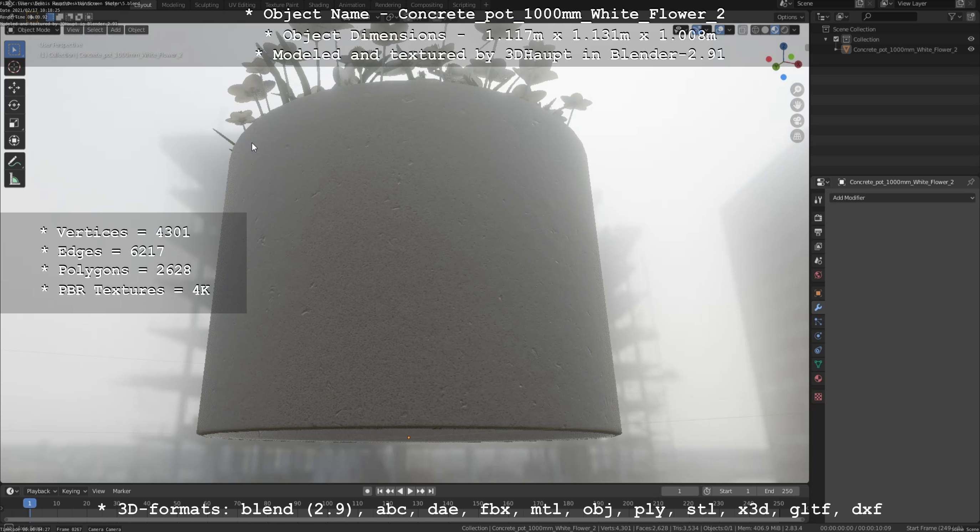The height and width of the screenshot is (532, 980).
Task: Switch perspective/orthographic with the grid icon
Action: click(x=797, y=136)
